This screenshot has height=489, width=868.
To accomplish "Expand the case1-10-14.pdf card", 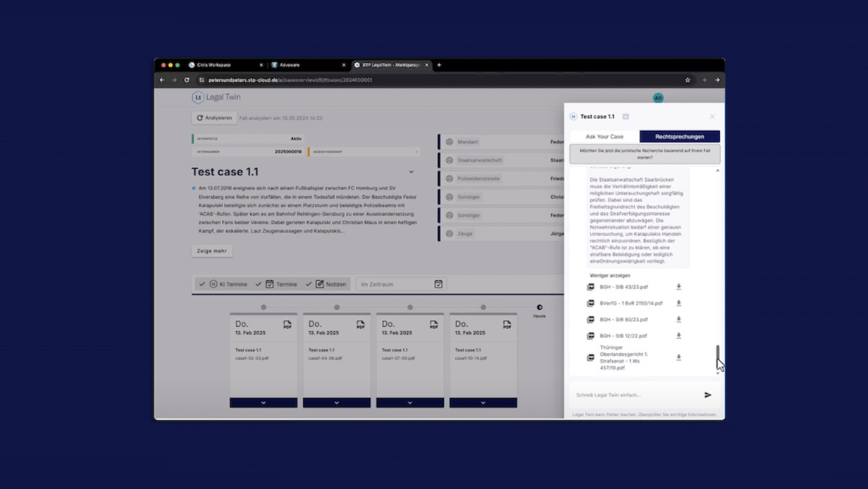I will click(483, 402).
